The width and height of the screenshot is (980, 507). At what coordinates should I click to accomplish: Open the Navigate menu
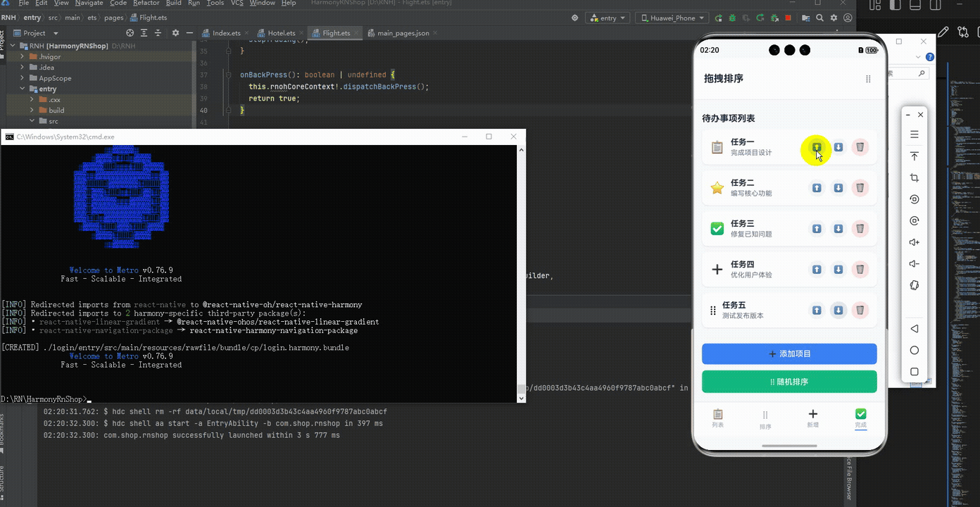click(x=89, y=4)
